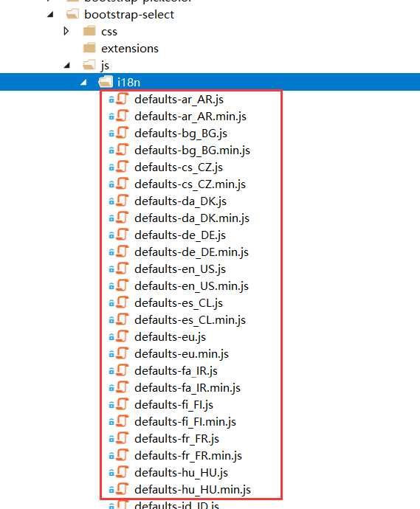Select file name defaults-de_DE.js
Image resolution: width=420 pixels, height=509 pixels.
click(180, 235)
